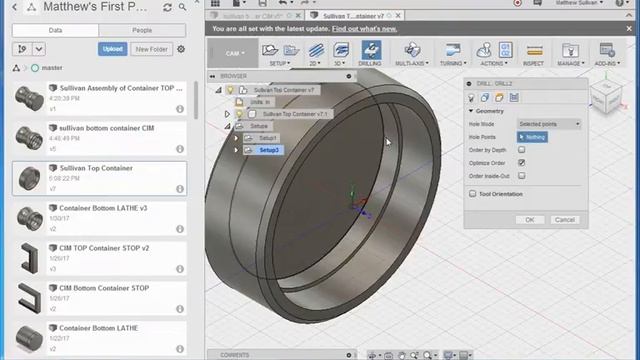Viewport: 640px width, 360px height.
Task: Click the 3D milling strategies icon
Action: point(341,50)
